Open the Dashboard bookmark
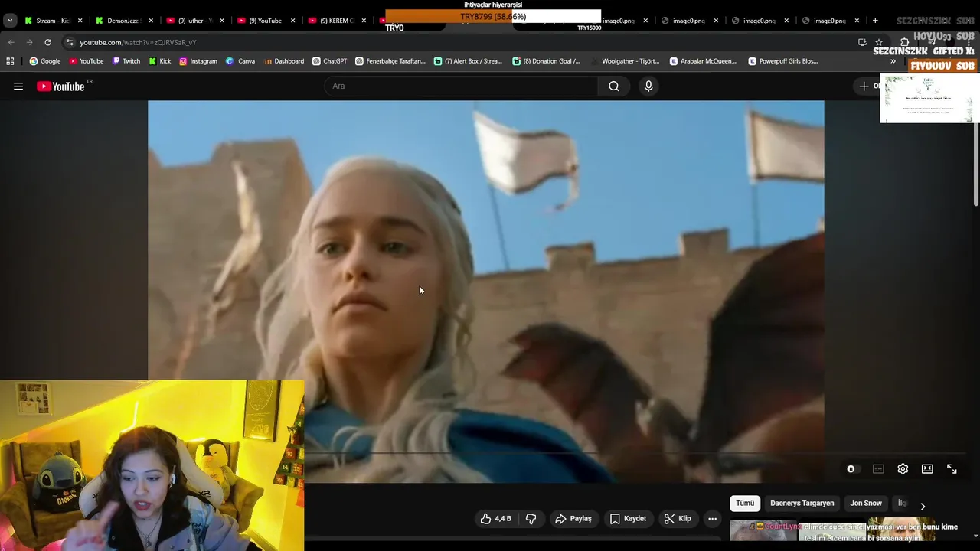The height and width of the screenshot is (551, 980). [283, 61]
